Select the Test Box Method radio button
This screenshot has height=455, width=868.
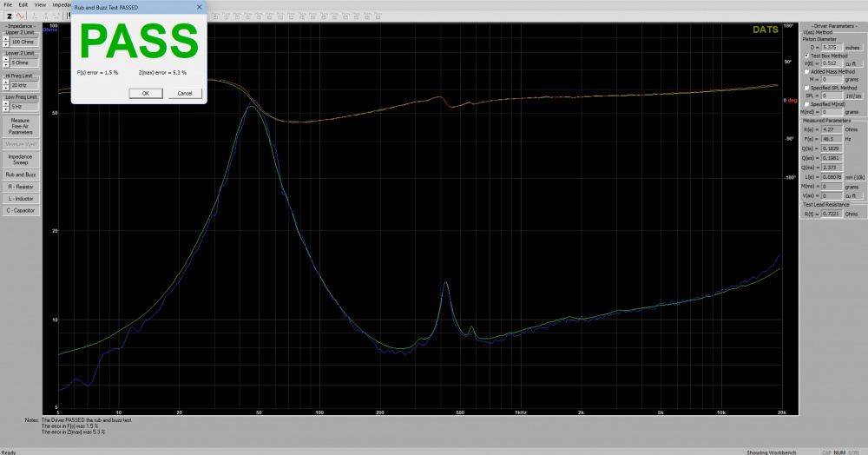pyautogui.click(x=806, y=56)
